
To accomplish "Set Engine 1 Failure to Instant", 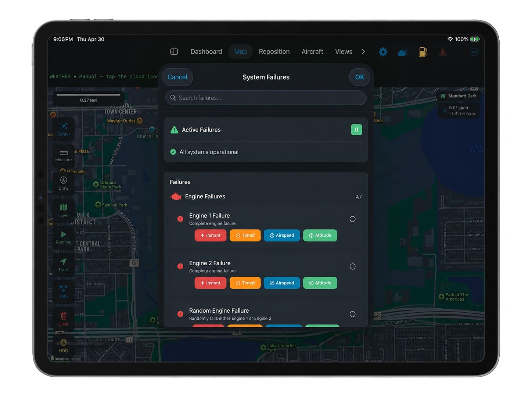I will pos(211,236).
